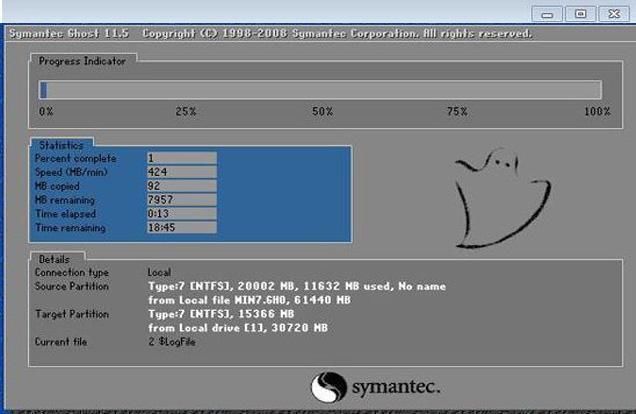Viewport: 636px width, 414px height.
Task: Click the restore window button
Action: coord(580,14)
